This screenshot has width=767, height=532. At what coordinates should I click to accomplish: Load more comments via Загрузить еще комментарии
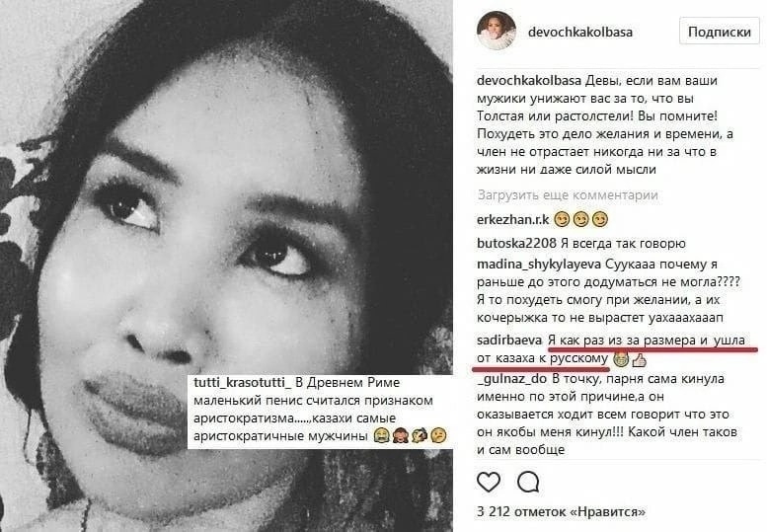click(x=568, y=195)
